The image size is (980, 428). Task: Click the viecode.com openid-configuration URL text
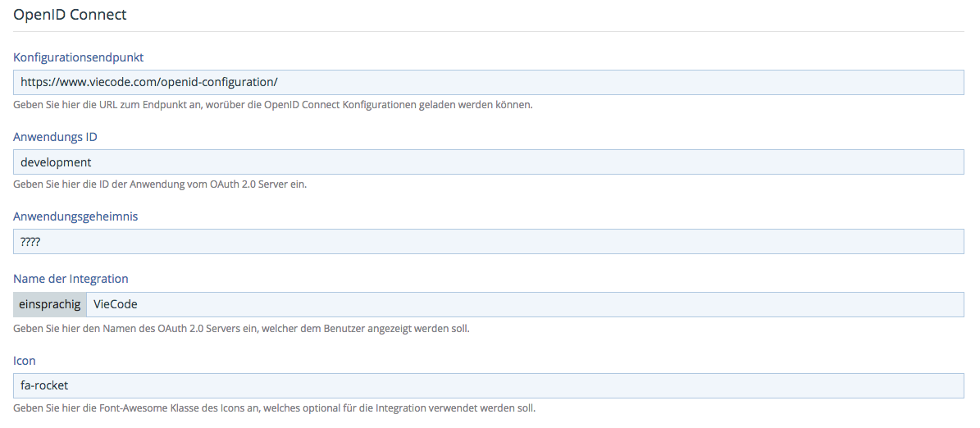coord(149,82)
